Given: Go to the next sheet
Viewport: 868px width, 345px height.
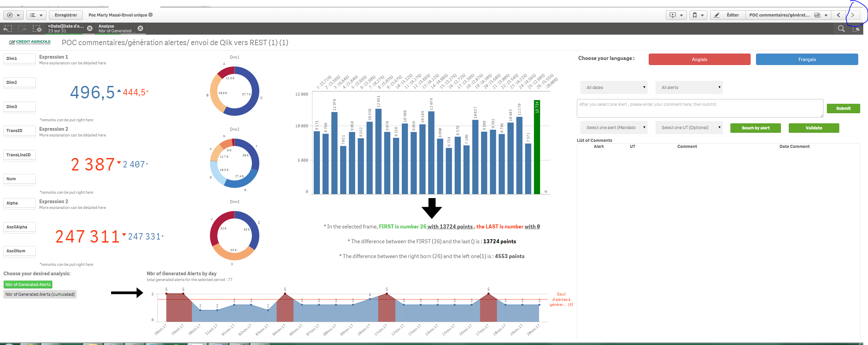Looking at the screenshot, I should [x=852, y=15].
